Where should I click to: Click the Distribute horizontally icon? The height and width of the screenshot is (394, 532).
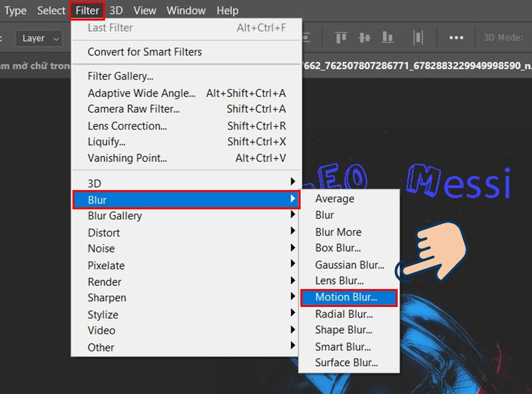(418, 38)
